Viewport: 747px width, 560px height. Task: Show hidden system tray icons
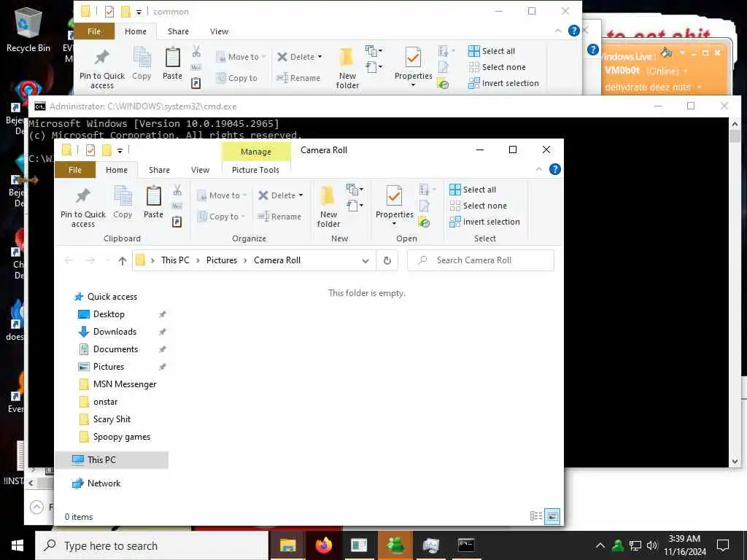pyautogui.click(x=600, y=545)
